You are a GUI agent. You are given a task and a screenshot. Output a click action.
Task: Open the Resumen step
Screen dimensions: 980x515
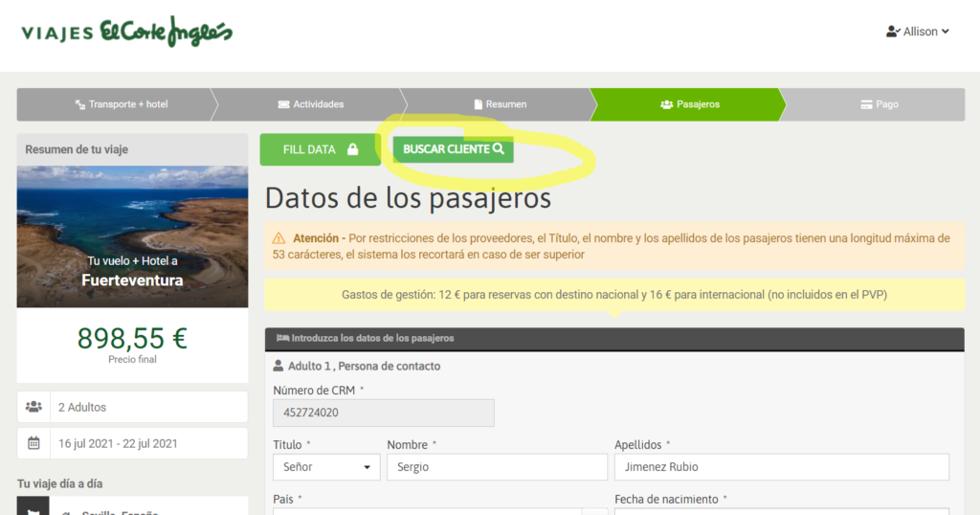click(500, 104)
